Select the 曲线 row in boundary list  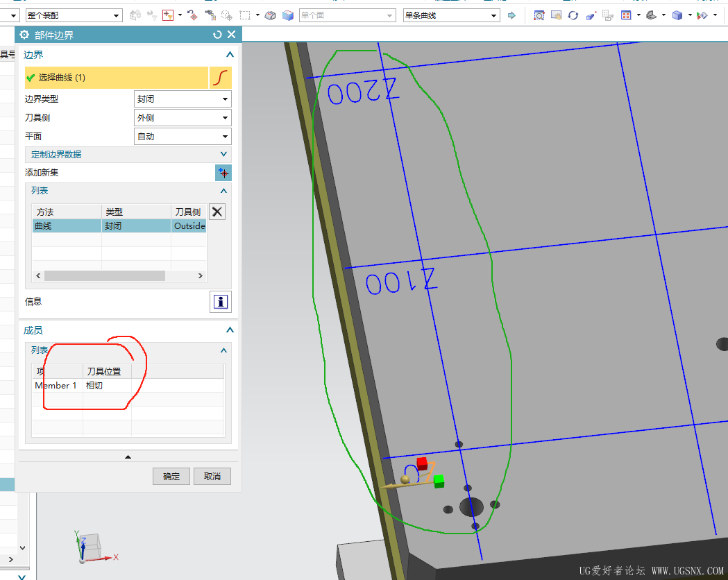coord(119,226)
